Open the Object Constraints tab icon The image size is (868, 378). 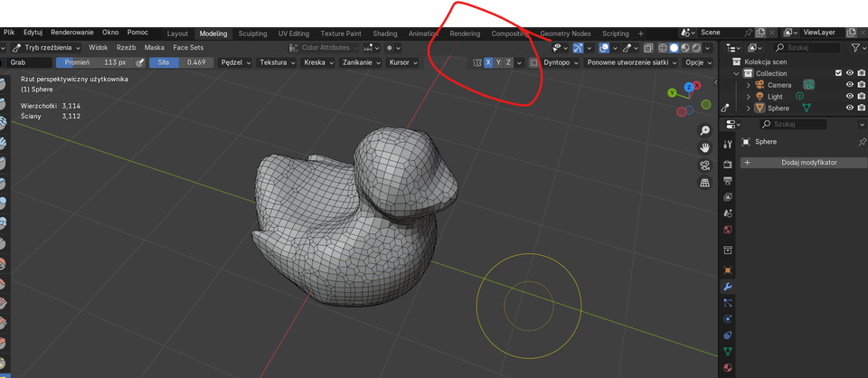tap(728, 335)
